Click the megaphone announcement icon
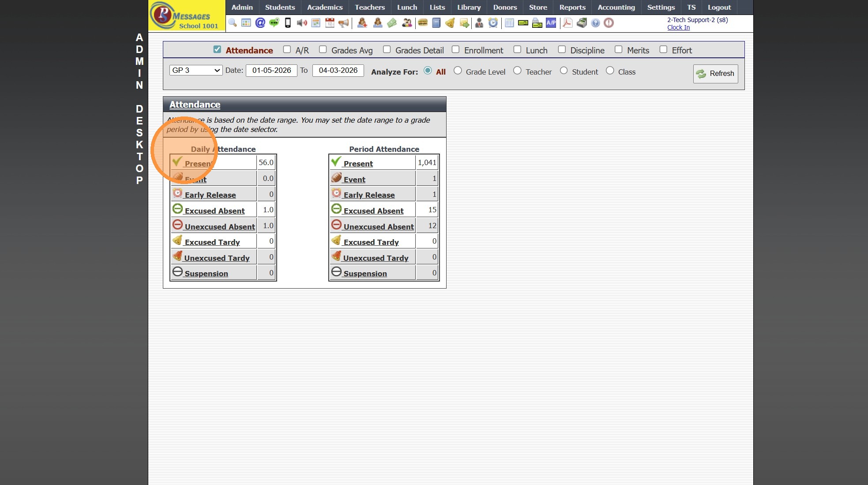The width and height of the screenshot is (868, 485). point(344,23)
